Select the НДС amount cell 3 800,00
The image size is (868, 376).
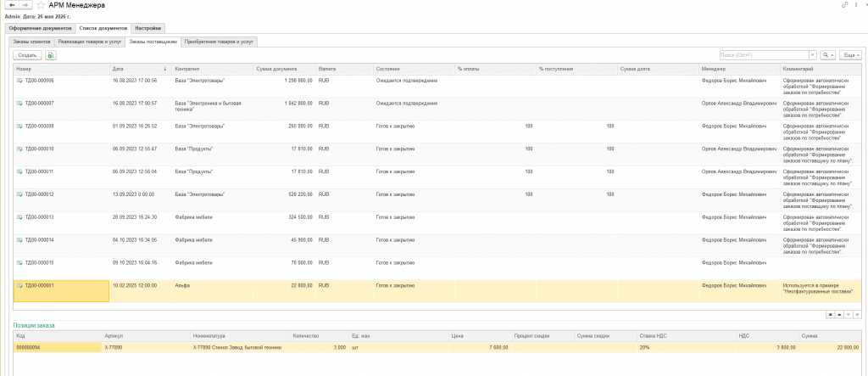point(767,347)
